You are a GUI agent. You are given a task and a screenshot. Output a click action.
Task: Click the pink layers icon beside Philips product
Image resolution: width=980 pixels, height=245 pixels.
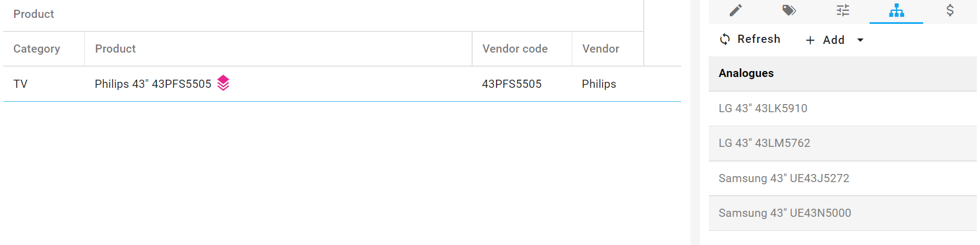223,83
